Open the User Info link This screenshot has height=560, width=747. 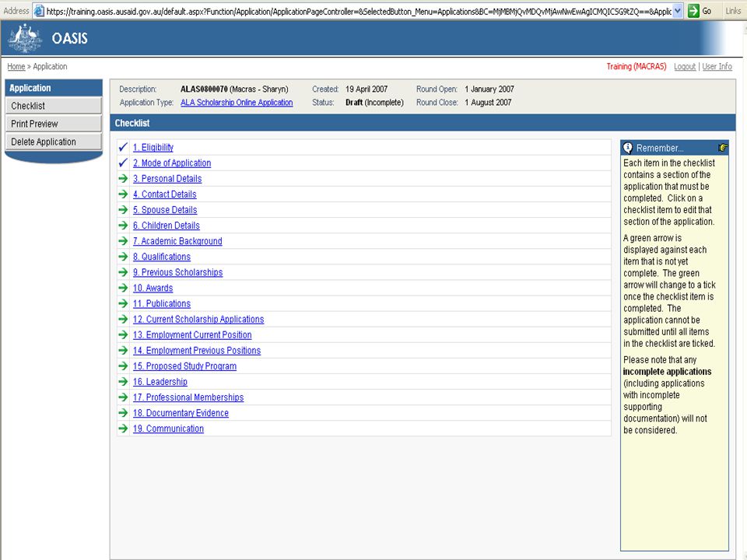tap(717, 66)
